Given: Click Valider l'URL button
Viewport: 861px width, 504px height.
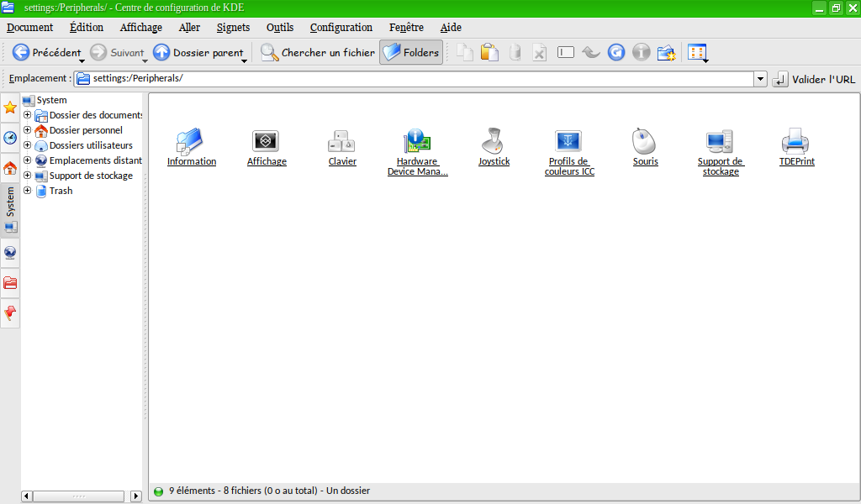Looking at the screenshot, I should point(814,79).
